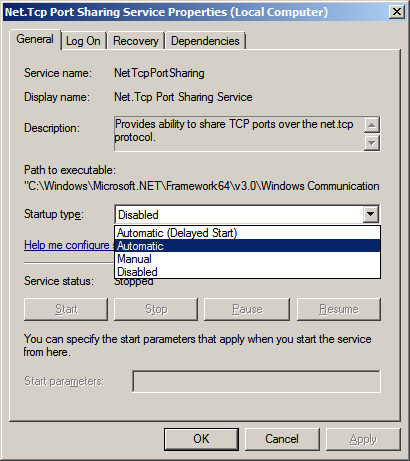Close the service properties dialog window
The width and height of the screenshot is (410, 461).
coord(397,12)
